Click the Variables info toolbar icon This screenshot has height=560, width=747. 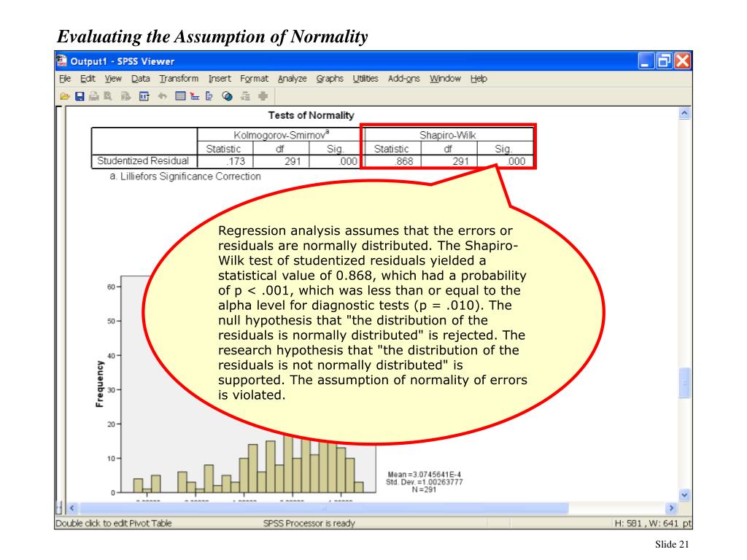click(x=209, y=97)
